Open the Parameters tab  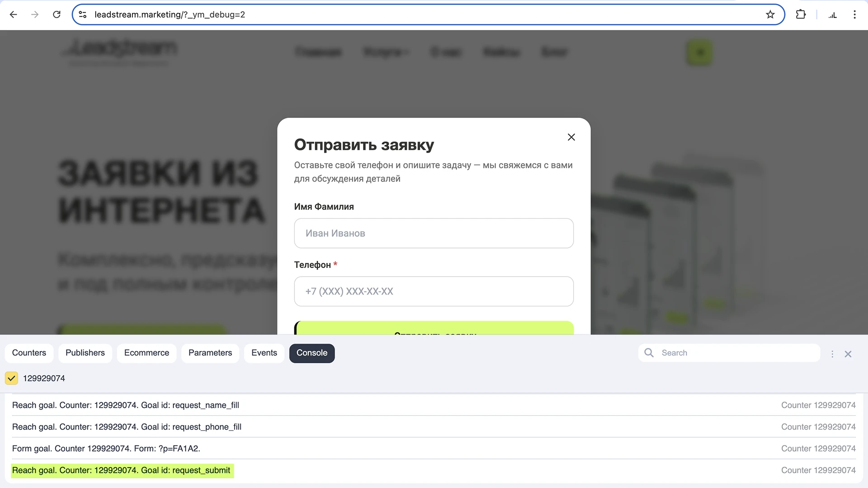tap(210, 353)
